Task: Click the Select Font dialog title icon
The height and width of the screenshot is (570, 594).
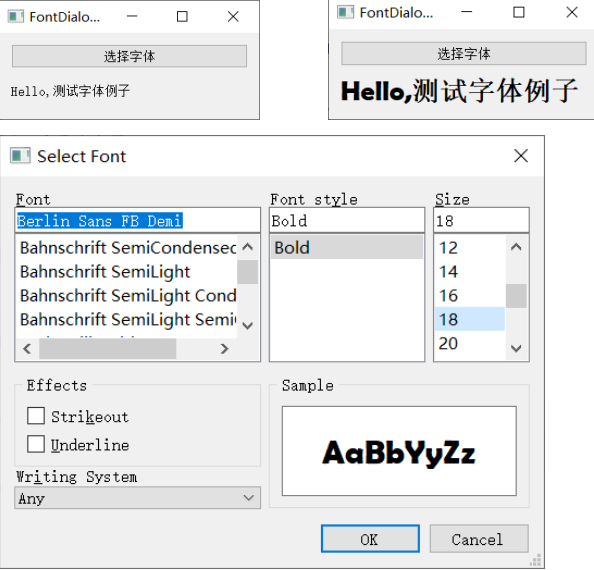Action: pos(20,156)
